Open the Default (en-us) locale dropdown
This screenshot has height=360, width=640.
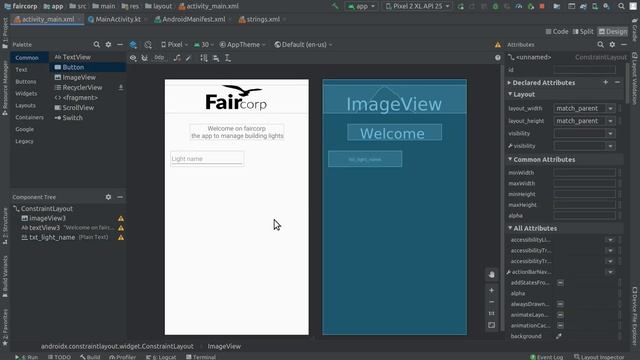pyautogui.click(x=303, y=44)
